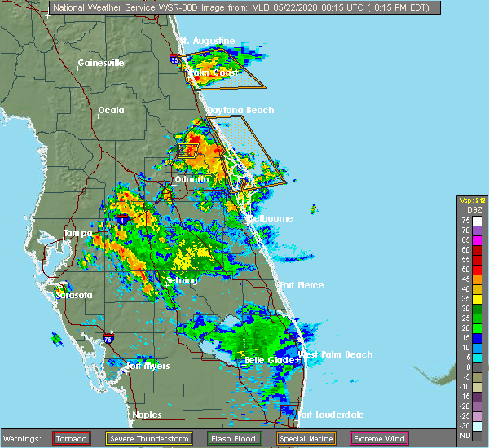489x448 pixels.
Task: Pick the -20 dBZ mauve legend swatch
Action: tap(477, 406)
